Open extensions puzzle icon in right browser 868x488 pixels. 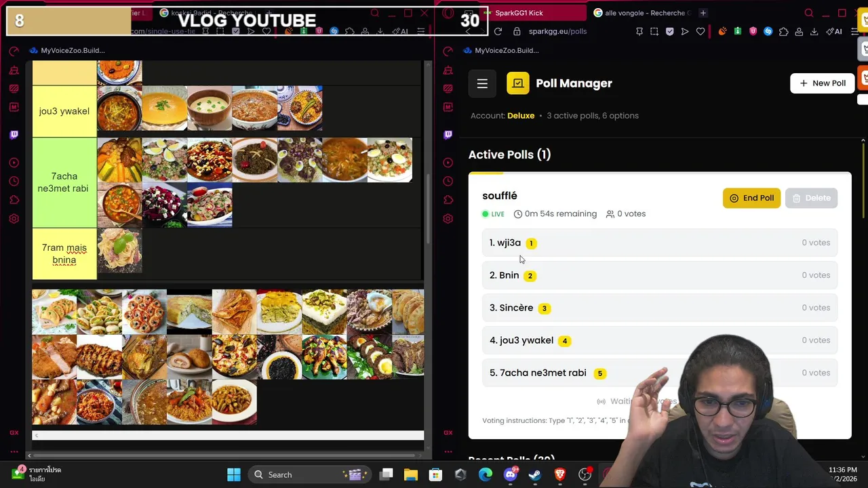[783, 31]
